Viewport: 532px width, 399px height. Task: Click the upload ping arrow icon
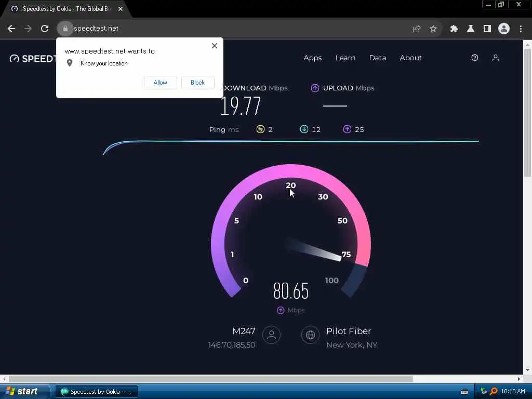tap(347, 129)
